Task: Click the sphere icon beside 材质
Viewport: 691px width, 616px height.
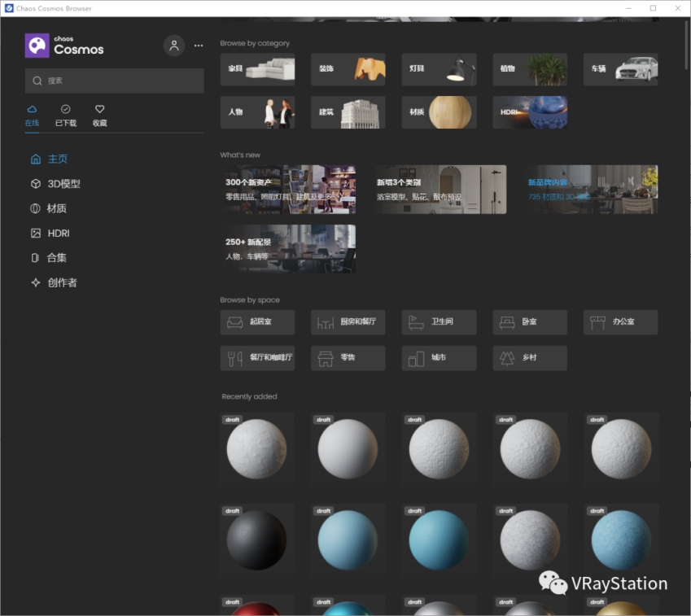Action: point(35,208)
